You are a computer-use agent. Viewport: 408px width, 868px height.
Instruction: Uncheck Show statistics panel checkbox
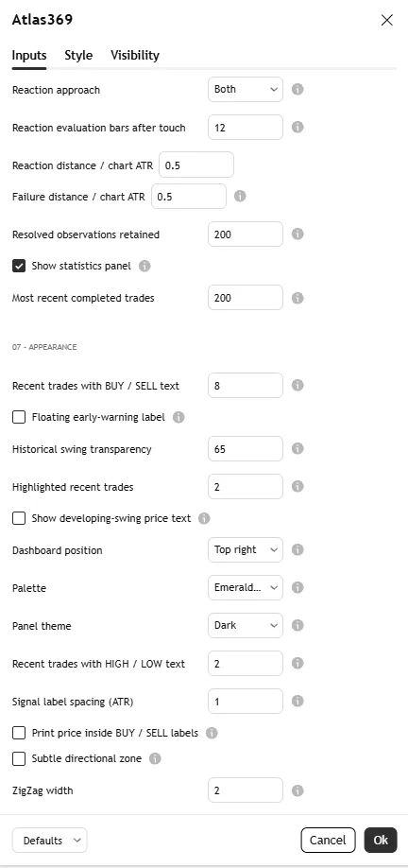click(19, 266)
